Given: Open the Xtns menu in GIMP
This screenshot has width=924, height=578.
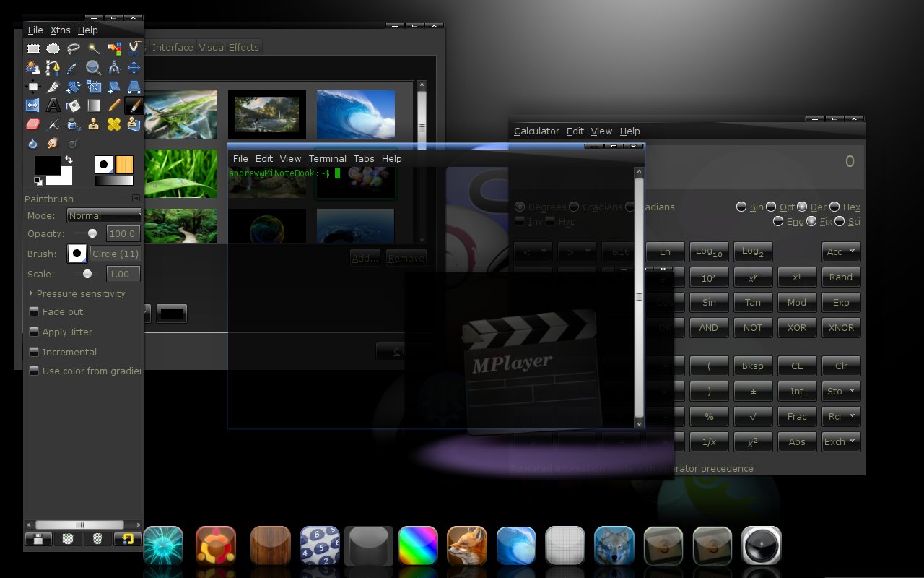Looking at the screenshot, I should point(61,30).
